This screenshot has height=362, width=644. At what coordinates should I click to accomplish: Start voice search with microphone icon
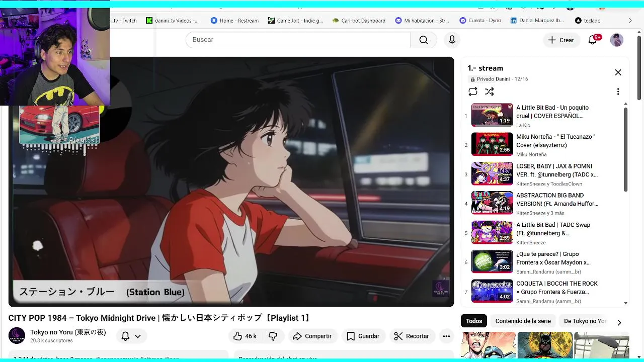click(x=452, y=40)
